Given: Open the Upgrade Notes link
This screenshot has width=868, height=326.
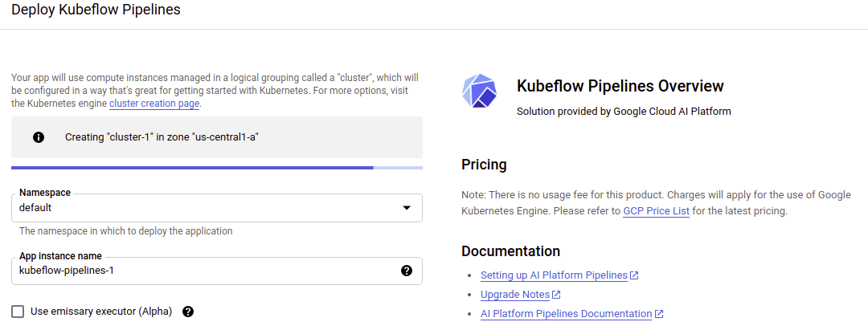Looking at the screenshot, I should click(515, 295).
